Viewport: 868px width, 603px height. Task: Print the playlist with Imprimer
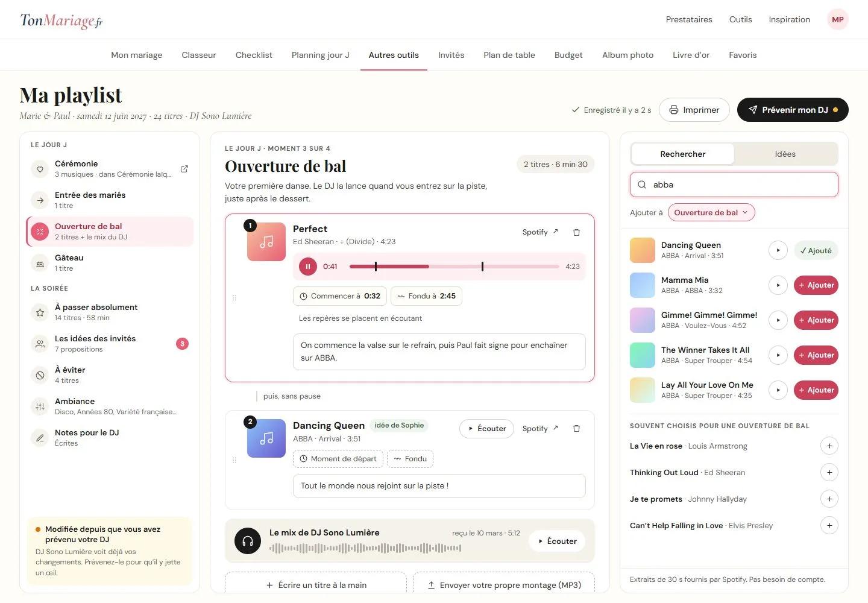click(694, 110)
